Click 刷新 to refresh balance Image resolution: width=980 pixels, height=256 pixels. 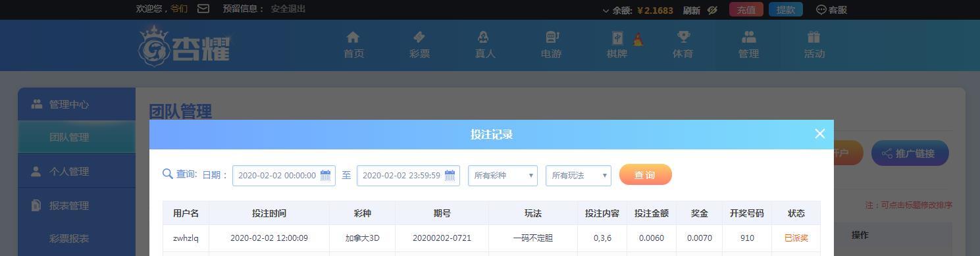point(692,10)
